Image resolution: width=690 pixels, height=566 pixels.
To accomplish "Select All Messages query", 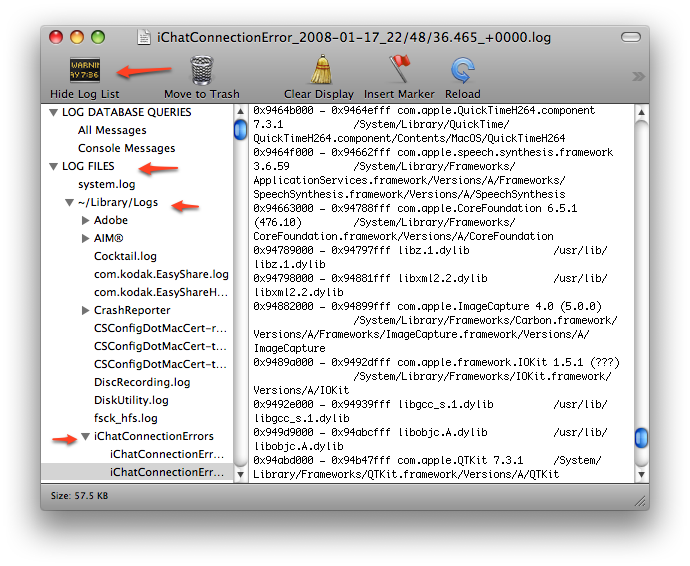I will [x=112, y=130].
